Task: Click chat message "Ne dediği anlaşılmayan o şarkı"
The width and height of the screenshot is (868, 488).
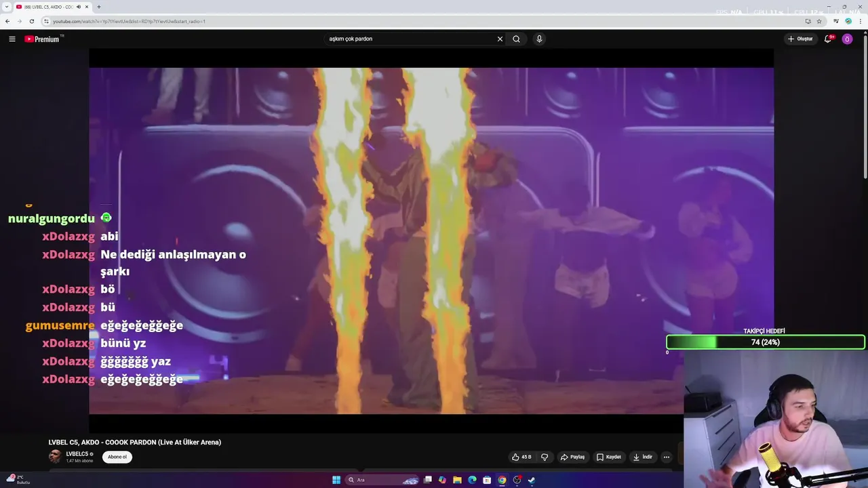Action: coord(173,263)
